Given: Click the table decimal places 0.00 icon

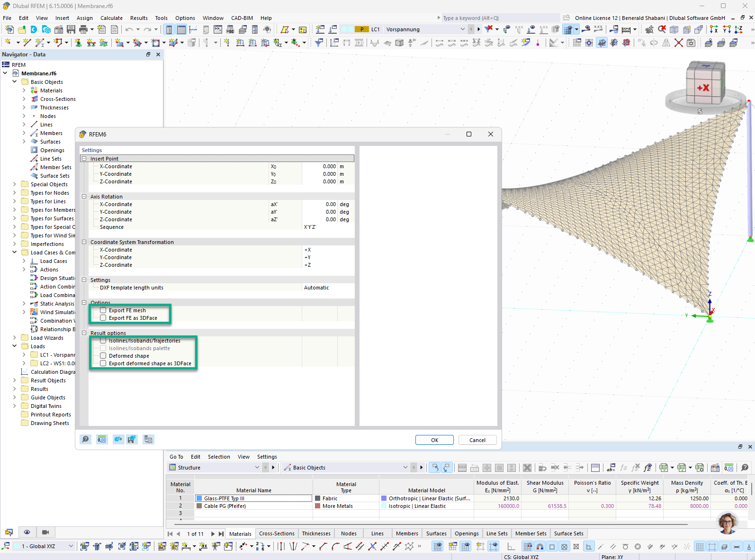Looking at the screenshot, I should pos(729,468).
